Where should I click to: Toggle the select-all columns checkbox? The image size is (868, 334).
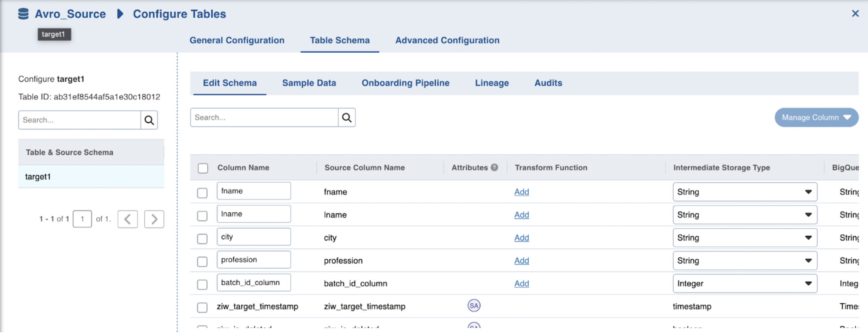[203, 168]
